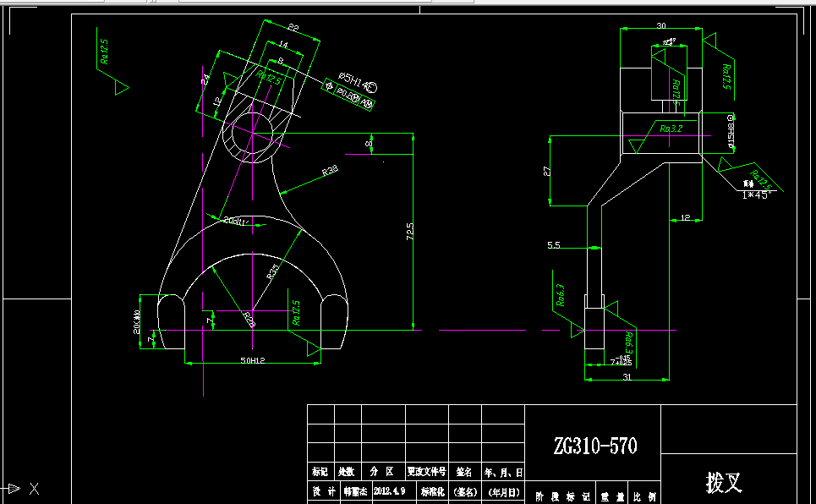The height and width of the screenshot is (504, 816).
Task: Click the position tolerance frame symbol
Action: [x=349, y=96]
